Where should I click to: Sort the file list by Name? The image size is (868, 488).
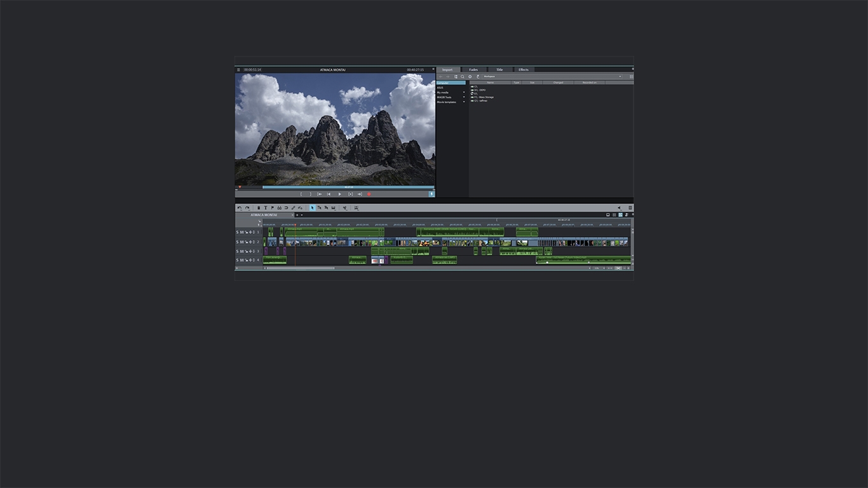[x=491, y=83]
